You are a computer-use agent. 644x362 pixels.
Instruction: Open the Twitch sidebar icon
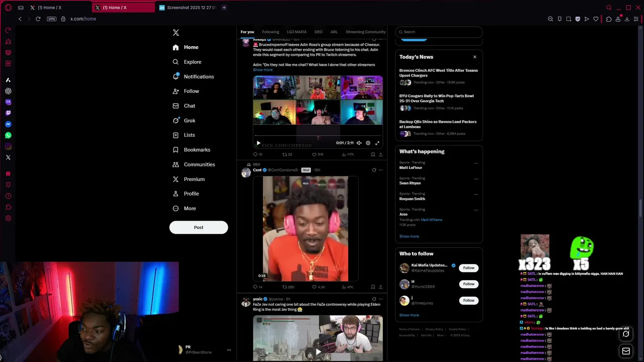click(8, 113)
